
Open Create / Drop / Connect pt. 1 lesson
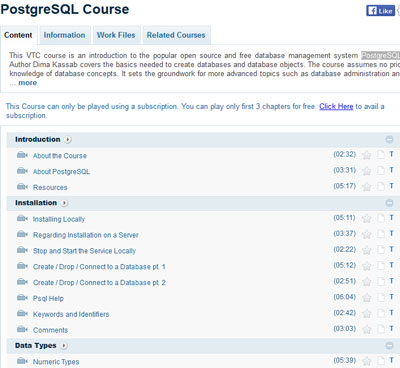[99, 267]
